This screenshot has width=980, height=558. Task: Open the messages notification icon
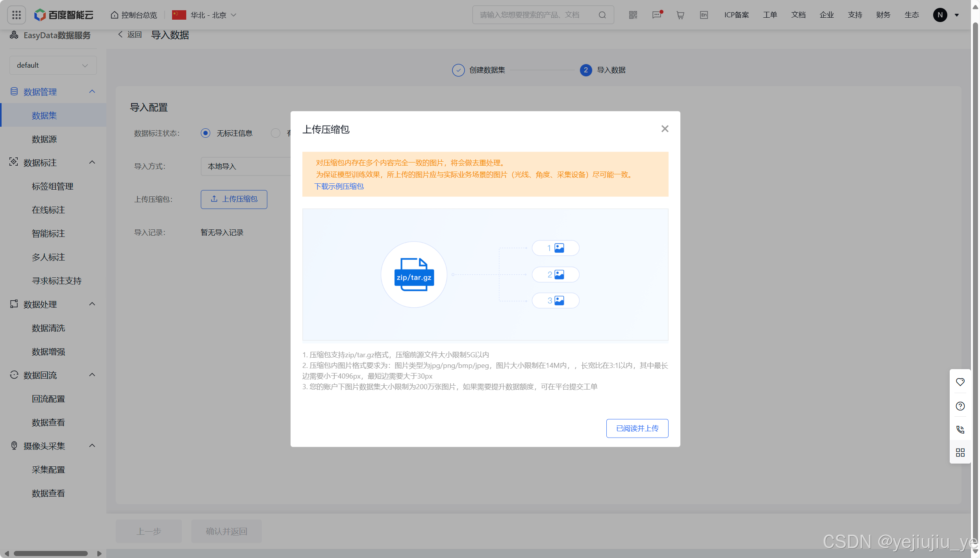click(657, 15)
